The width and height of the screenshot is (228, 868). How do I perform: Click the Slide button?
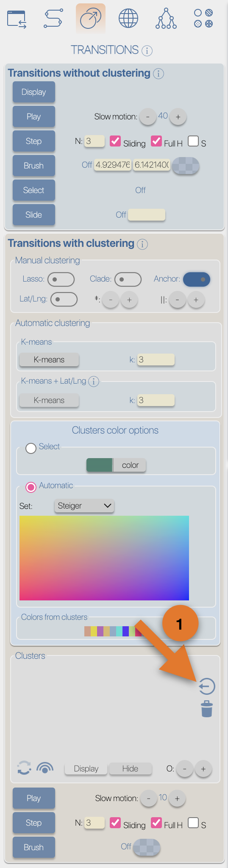tap(34, 215)
